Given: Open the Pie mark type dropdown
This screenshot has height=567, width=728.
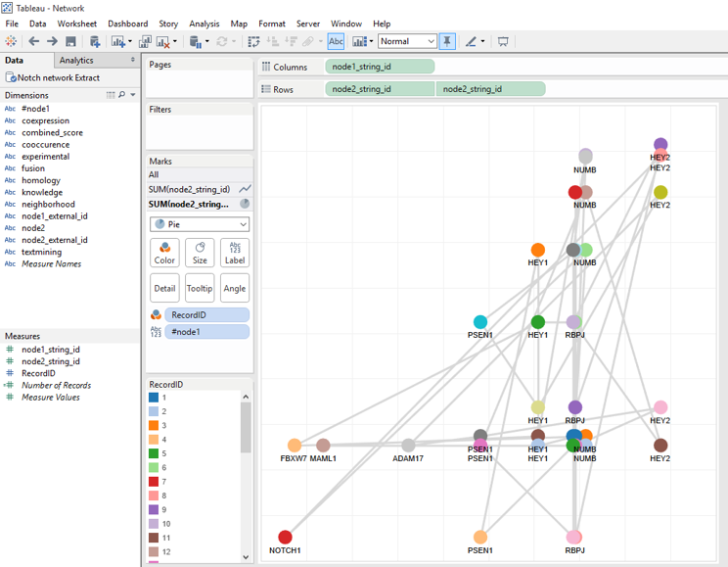Looking at the screenshot, I should coord(200,224).
